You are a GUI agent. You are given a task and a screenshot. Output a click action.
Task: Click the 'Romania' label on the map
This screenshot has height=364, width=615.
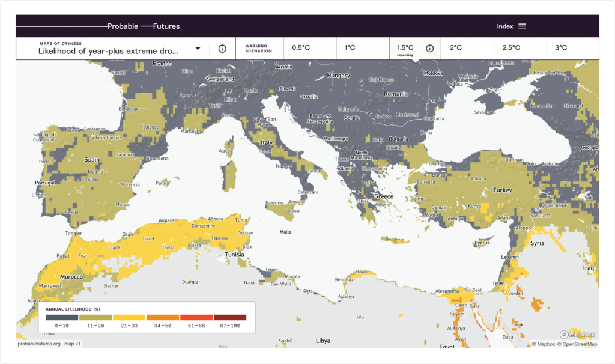(x=396, y=94)
